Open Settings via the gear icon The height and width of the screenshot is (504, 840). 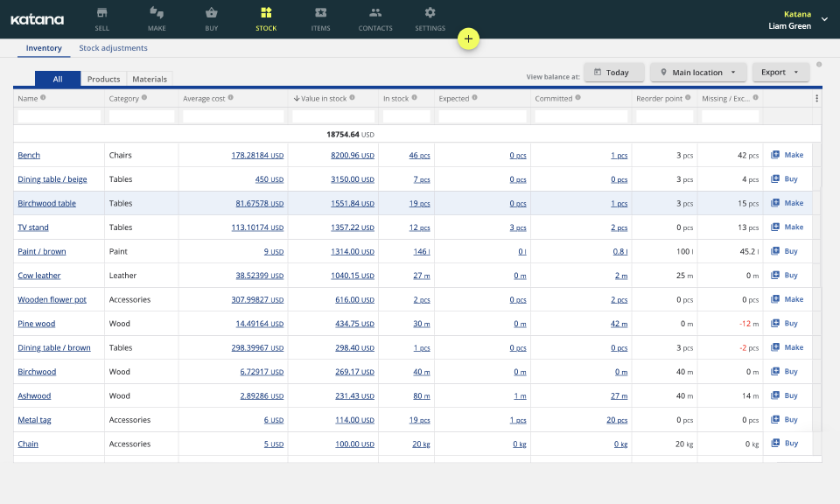click(430, 13)
